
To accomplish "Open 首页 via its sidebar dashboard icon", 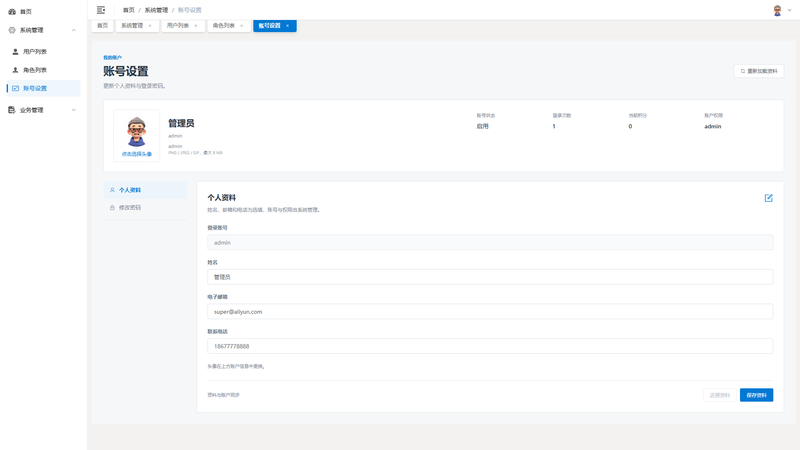I will [12, 11].
